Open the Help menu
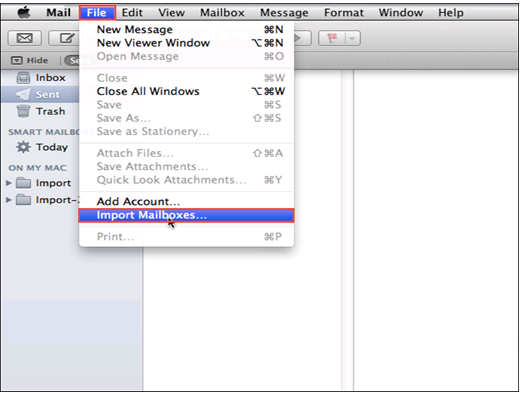Image resolution: width=523 pixels, height=393 pixels. coord(451,13)
